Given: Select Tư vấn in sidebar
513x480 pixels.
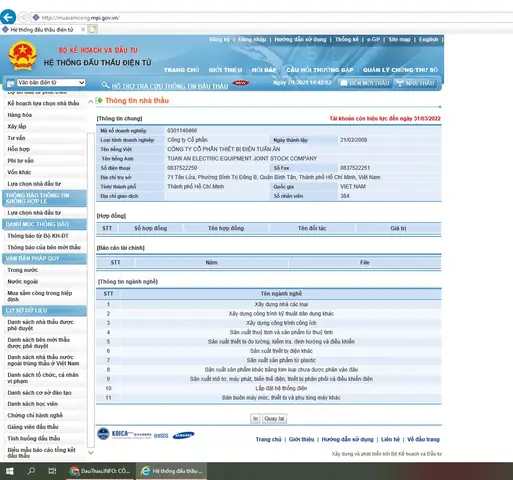Looking at the screenshot, I should [x=16, y=138].
